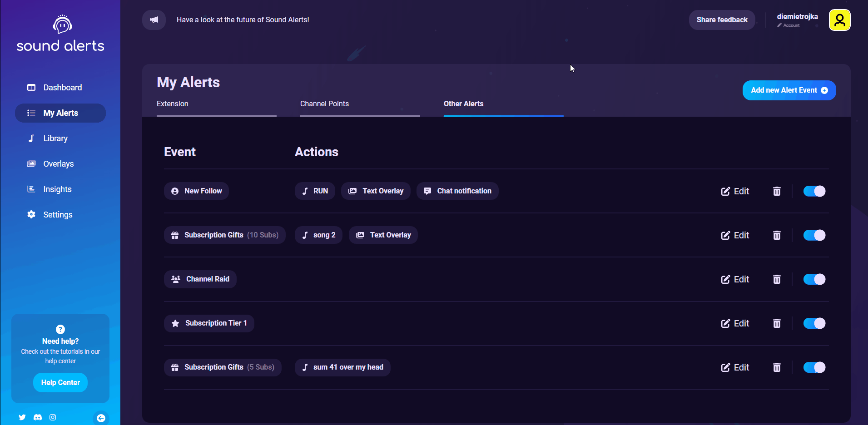Open the yellow account avatar icon
The width and height of the screenshot is (868, 425).
(839, 20)
